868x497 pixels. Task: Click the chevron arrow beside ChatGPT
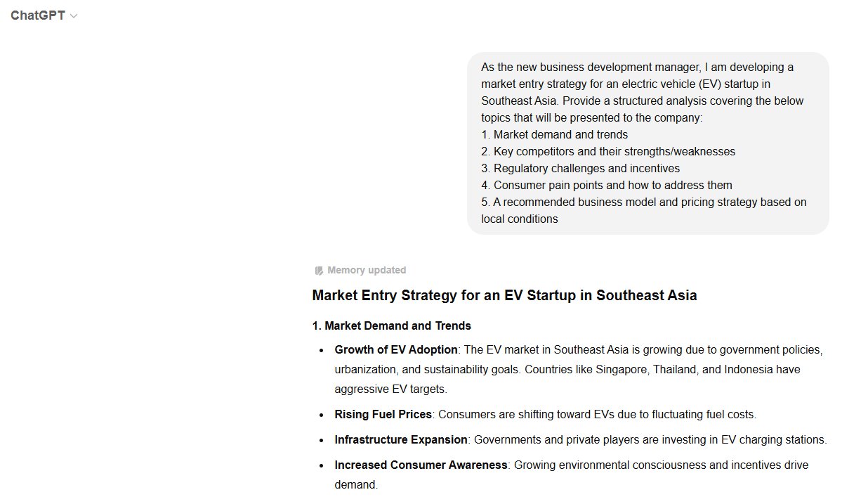[74, 16]
